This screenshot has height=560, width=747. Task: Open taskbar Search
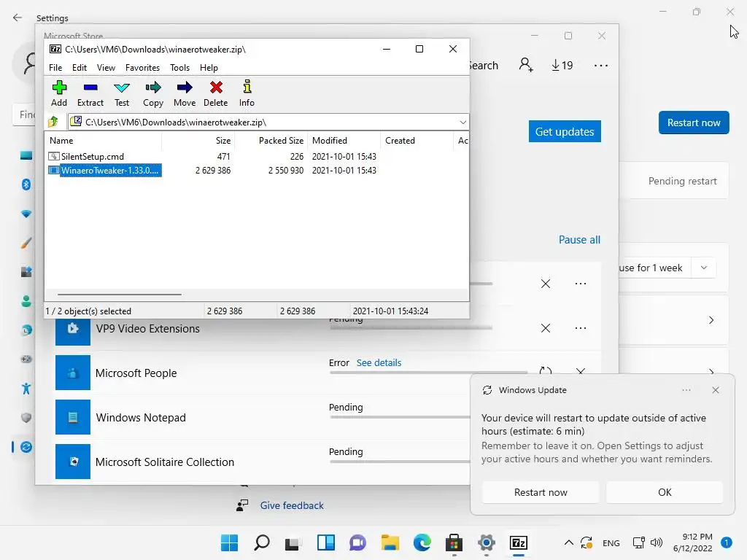click(262, 542)
